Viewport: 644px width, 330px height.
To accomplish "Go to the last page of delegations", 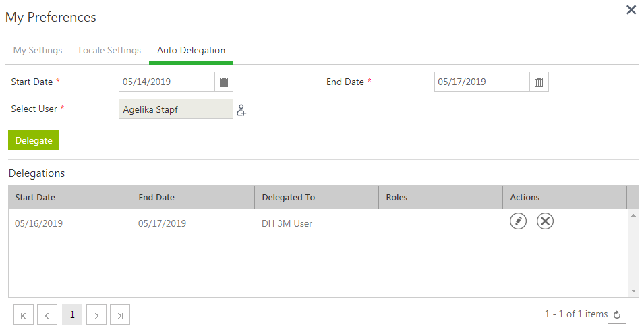I will (x=120, y=314).
